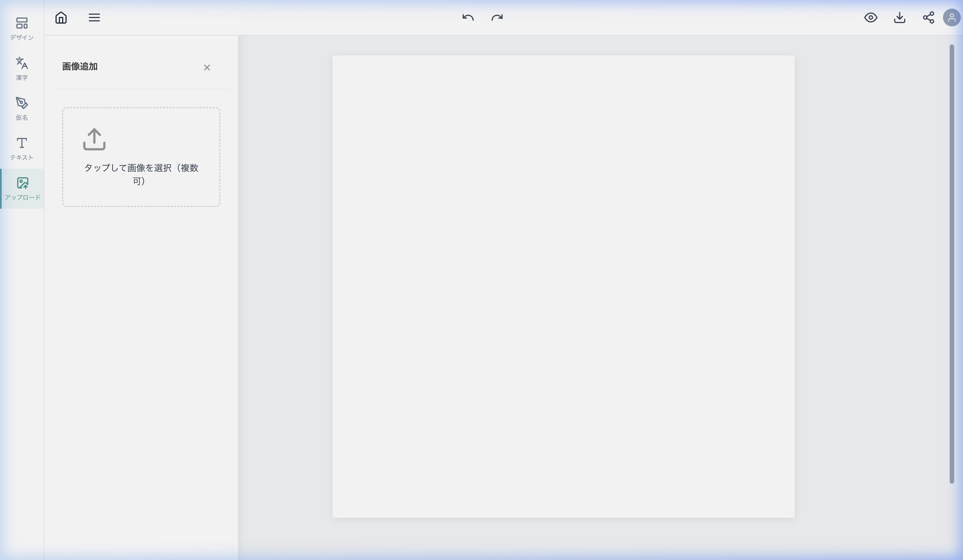Download the current design
963x560 pixels.
pos(900,17)
